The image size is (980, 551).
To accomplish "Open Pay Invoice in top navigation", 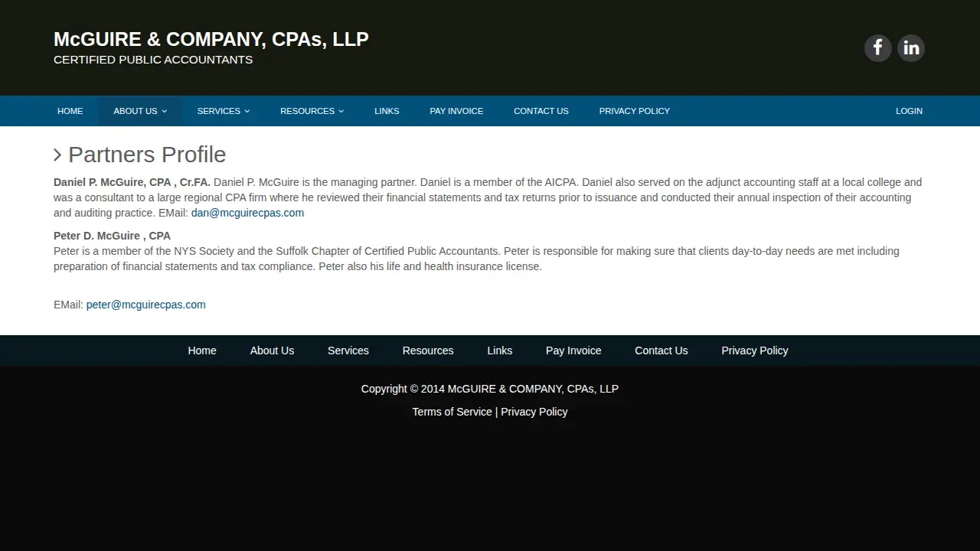I will 456,111.
